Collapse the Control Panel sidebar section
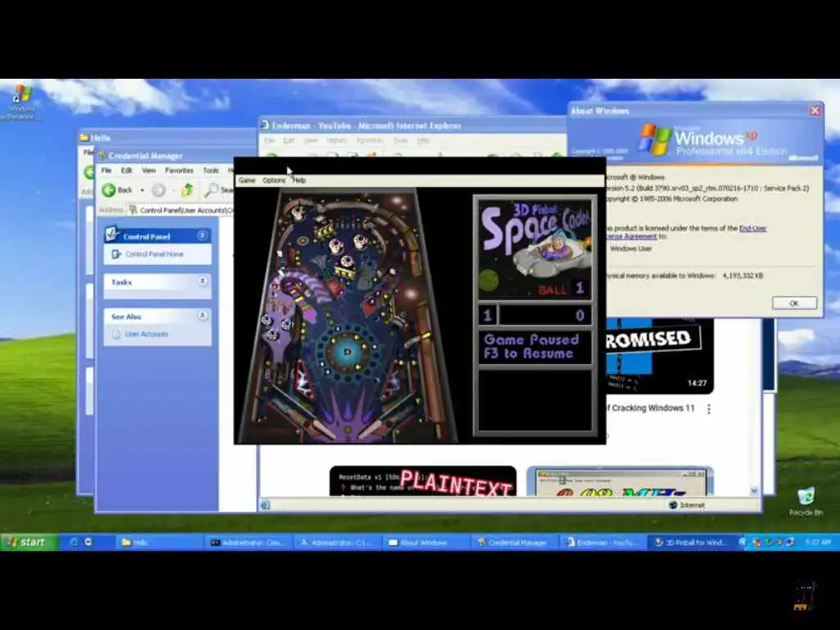The height and width of the screenshot is (630, 840). (x=203, y=235)
